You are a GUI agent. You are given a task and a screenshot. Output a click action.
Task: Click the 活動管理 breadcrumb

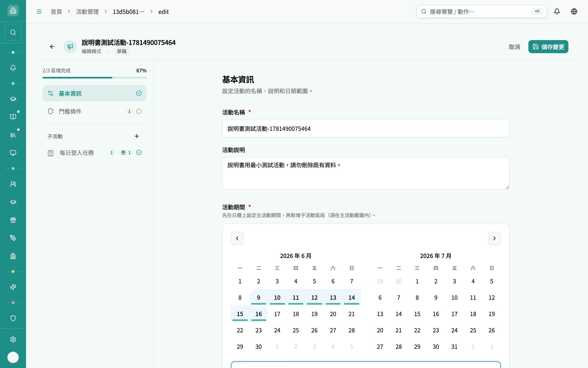point(87,12)
